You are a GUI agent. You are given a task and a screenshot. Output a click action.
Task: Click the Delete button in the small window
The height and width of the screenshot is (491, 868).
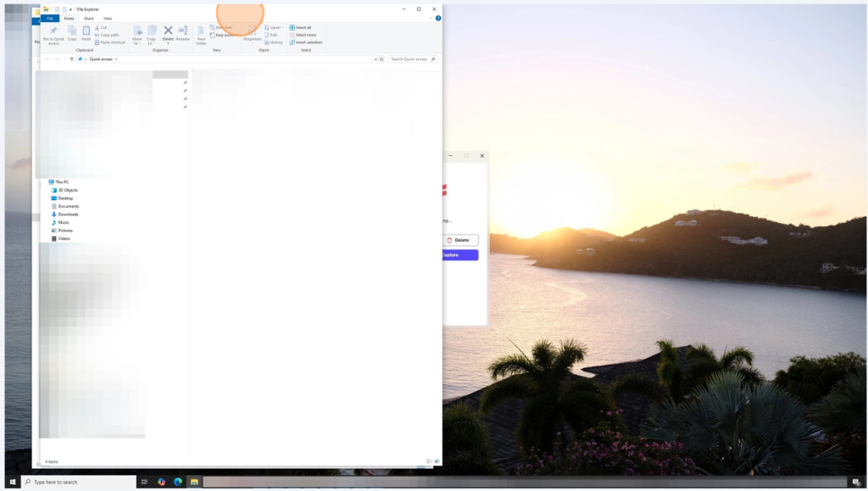pos(458,240)
